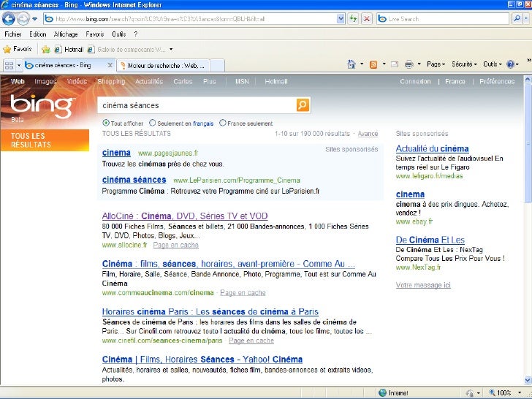532x399 pixels.
Task: Click the browser Forward arrow button
Action: pos(23,19)
